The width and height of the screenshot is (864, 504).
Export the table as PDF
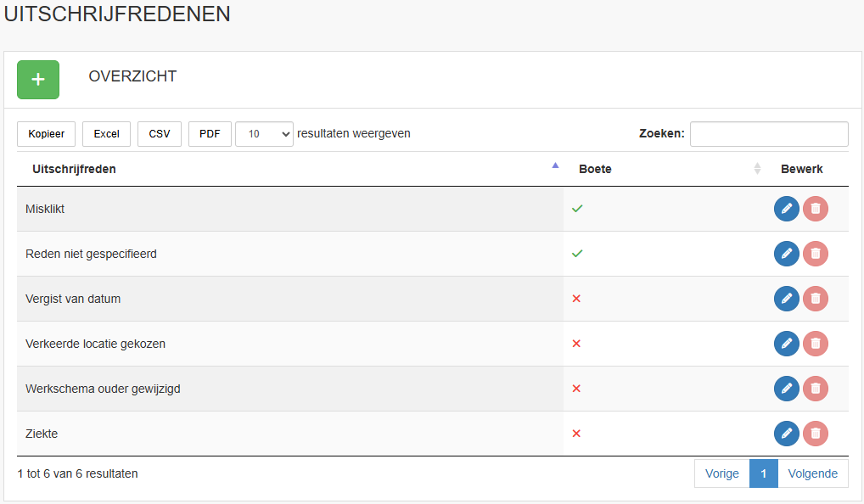tap(210, 134)
